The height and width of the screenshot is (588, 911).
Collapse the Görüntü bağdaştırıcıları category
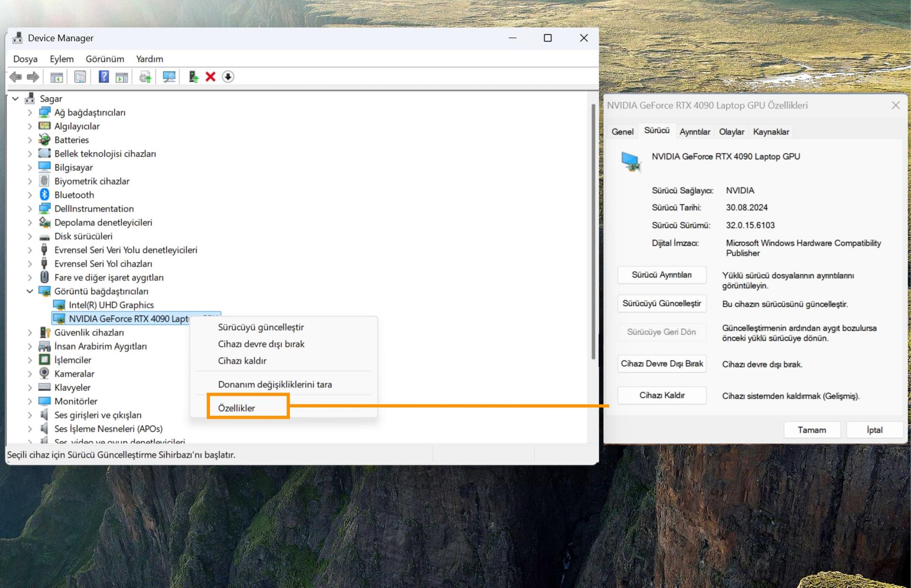pyautogui.click(x=30, y=291)
